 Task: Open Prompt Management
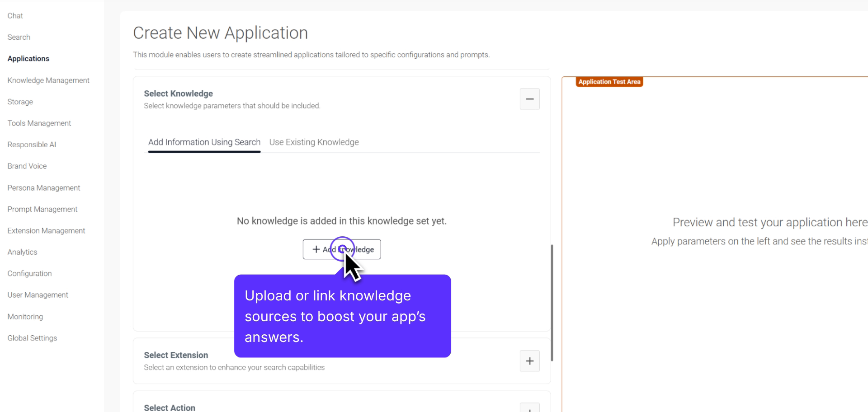click(42, 209)
